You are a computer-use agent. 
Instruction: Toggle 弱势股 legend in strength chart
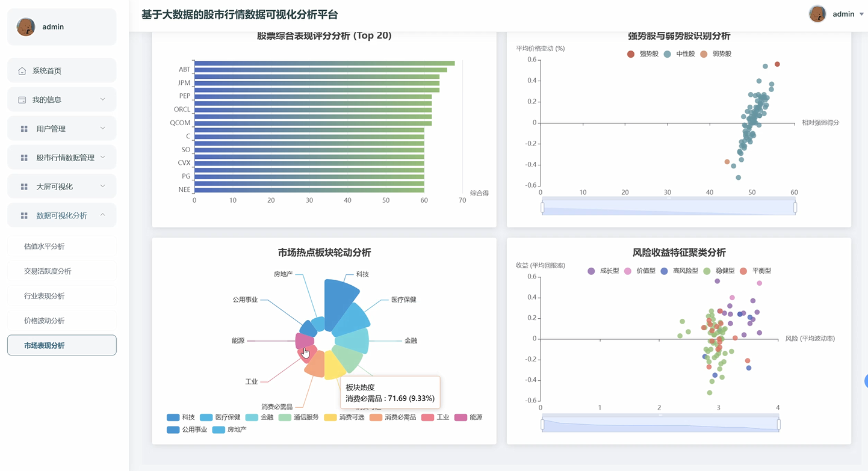point(716,54)
